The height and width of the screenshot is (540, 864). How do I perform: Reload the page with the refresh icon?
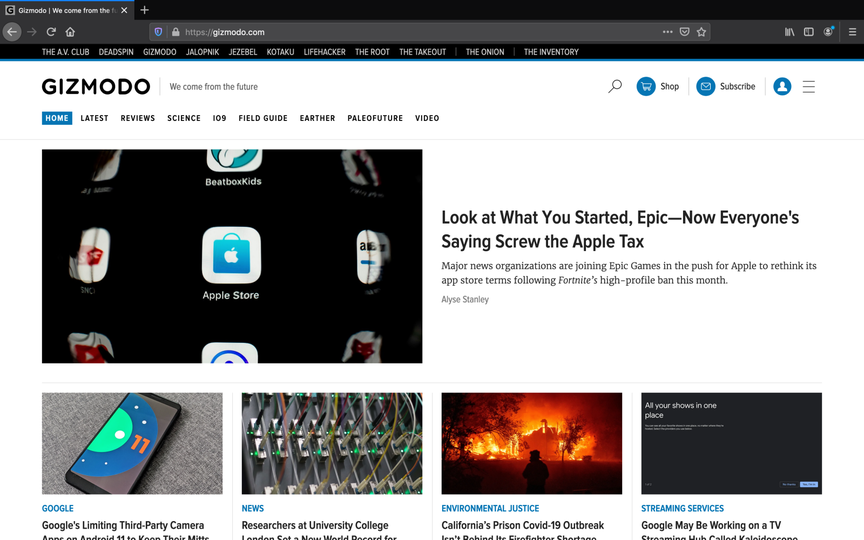[x=51, y=32]
